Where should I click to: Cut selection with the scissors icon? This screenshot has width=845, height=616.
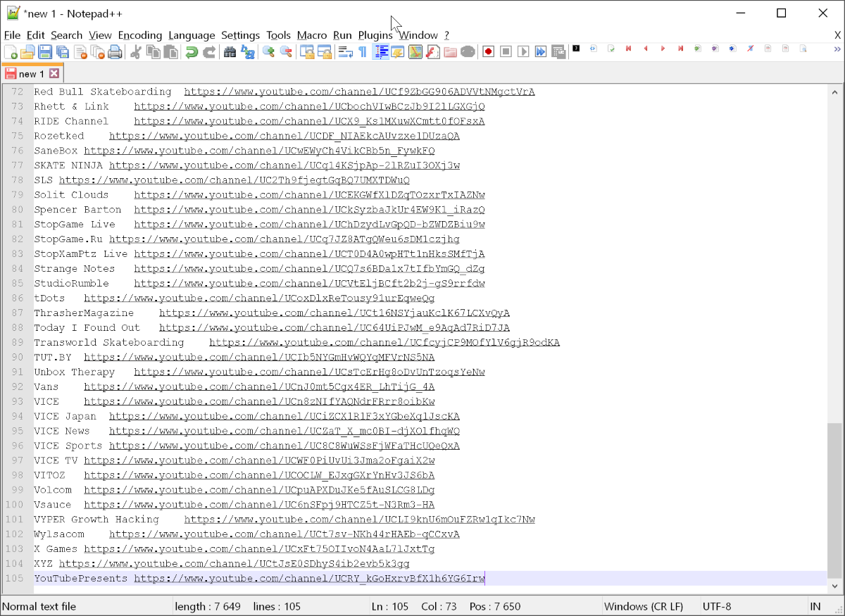tap(137, 51)
